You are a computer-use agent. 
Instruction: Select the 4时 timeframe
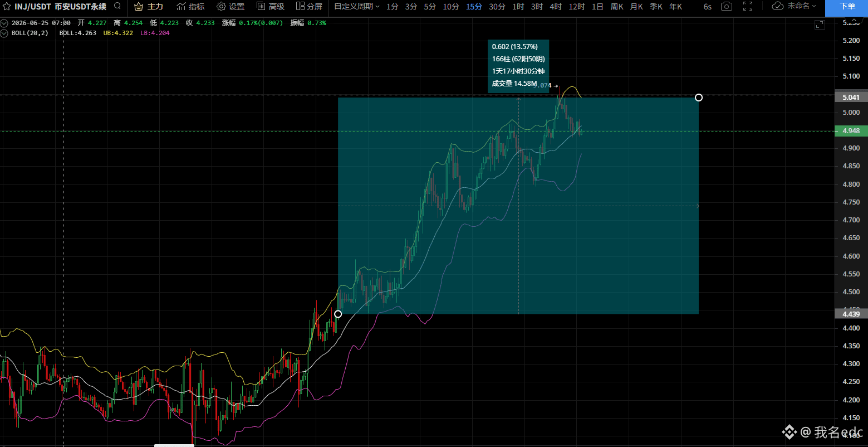click(556, 7)
